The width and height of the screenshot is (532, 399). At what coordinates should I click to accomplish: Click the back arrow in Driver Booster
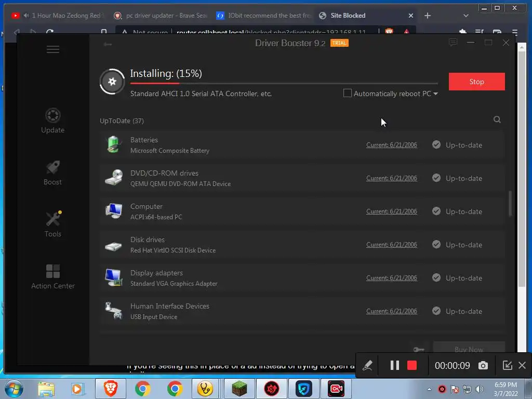click(108, 44)
